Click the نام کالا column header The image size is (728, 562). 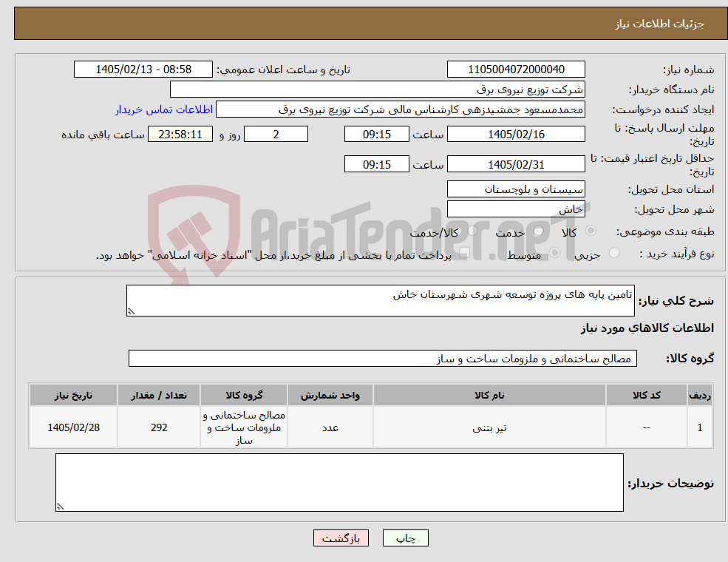pyautogui.click(x=489, y=396)
